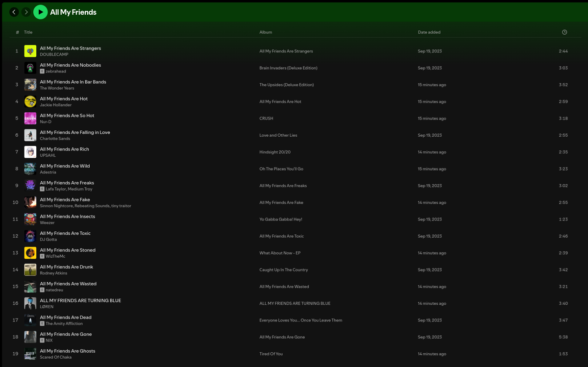588x367 pixels.
Task: Click All My Friends Are Insects cover art
Action: 30,219
